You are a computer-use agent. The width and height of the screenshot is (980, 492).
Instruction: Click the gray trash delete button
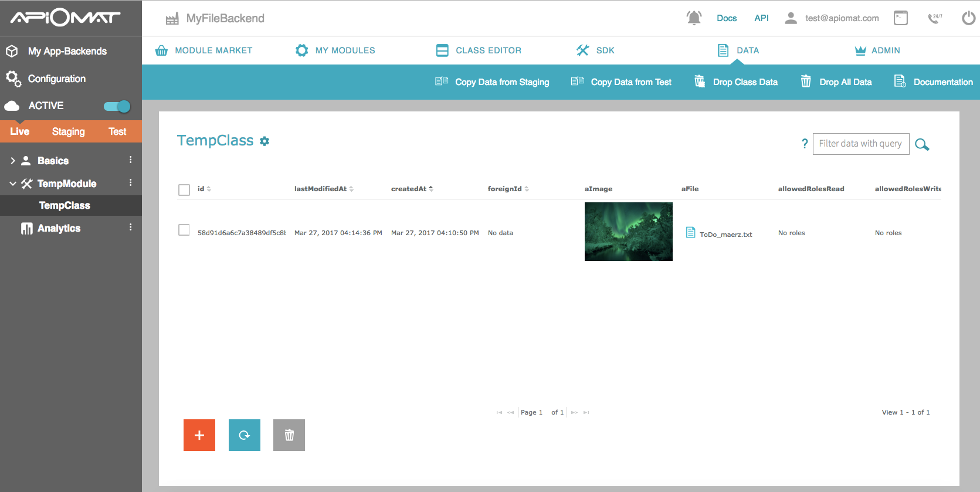point(289,435)
